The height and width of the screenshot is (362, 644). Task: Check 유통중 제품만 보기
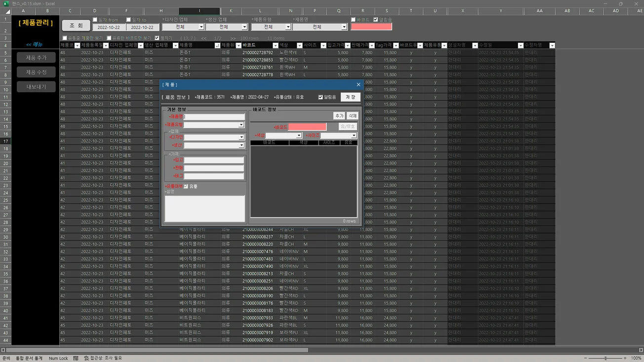tap(65, 38)
